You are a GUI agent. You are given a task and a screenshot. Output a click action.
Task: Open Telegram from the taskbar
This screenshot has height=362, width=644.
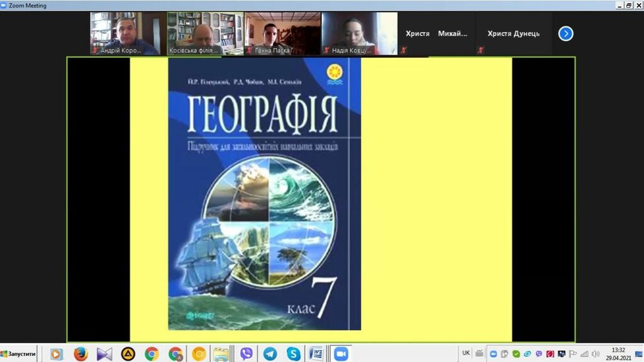(x=270, y=354)
